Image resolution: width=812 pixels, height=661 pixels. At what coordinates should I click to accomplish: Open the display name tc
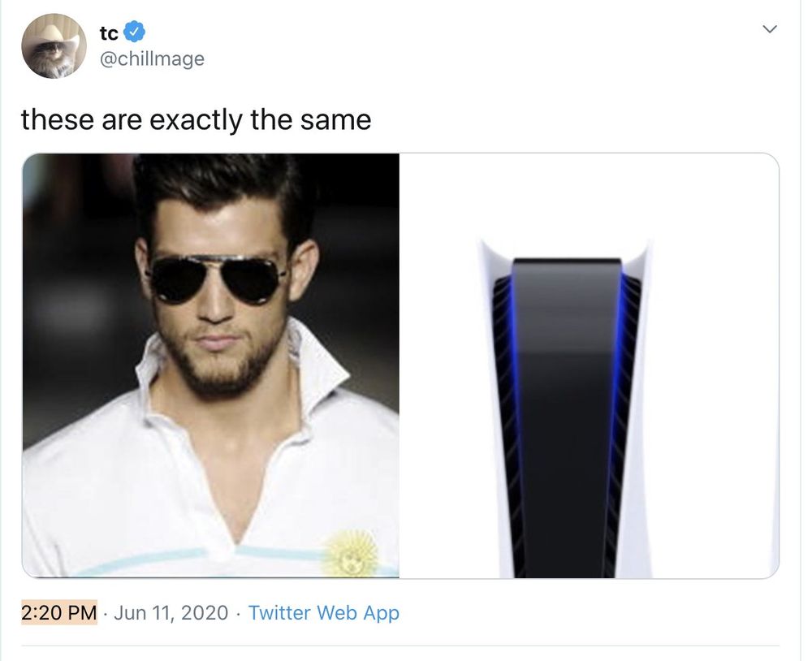tap(109, 33)
